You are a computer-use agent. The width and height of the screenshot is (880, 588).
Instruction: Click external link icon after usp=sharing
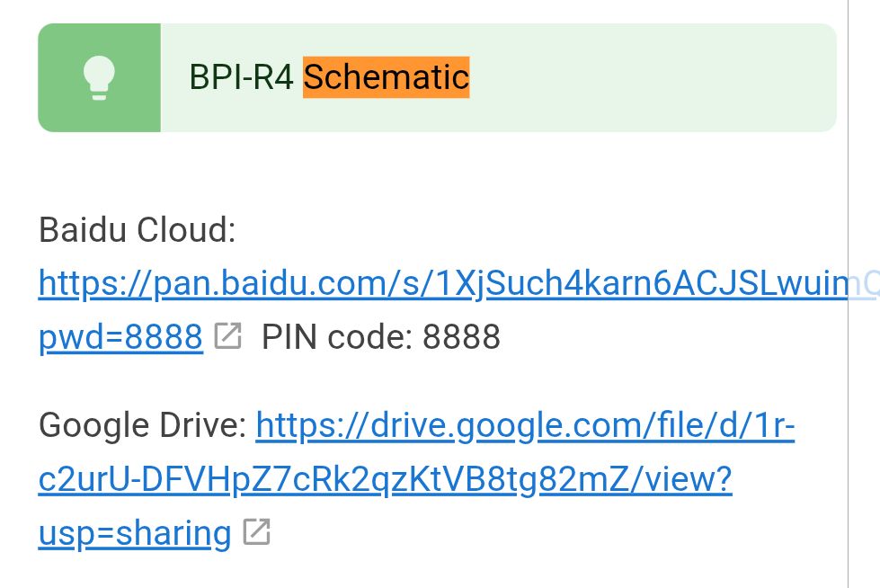click(x=257, y=533)
